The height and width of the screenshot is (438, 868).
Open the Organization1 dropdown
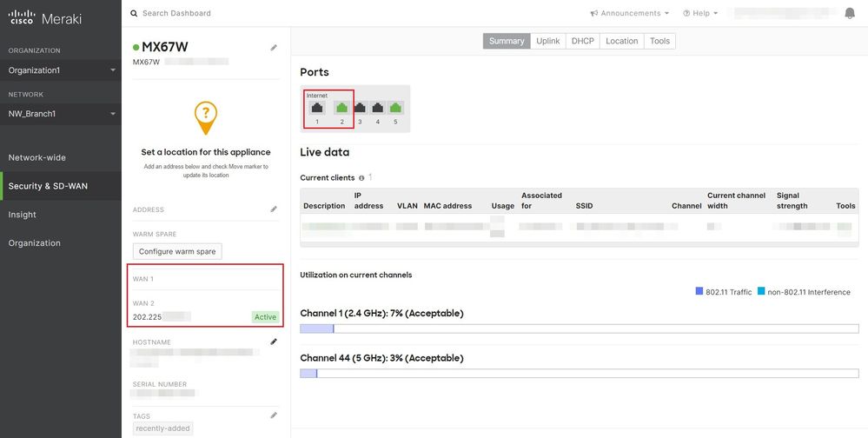coord(61,70)
